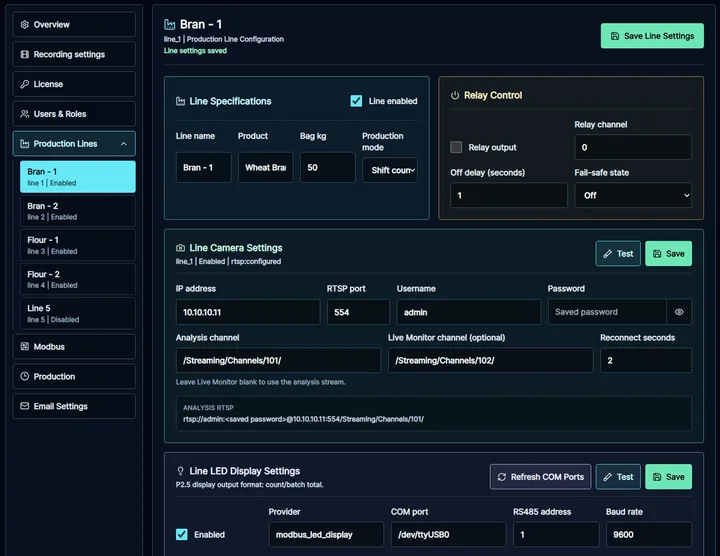Click the License key icon
Viewport: 720px width, 556px height.
coord(25,84)
